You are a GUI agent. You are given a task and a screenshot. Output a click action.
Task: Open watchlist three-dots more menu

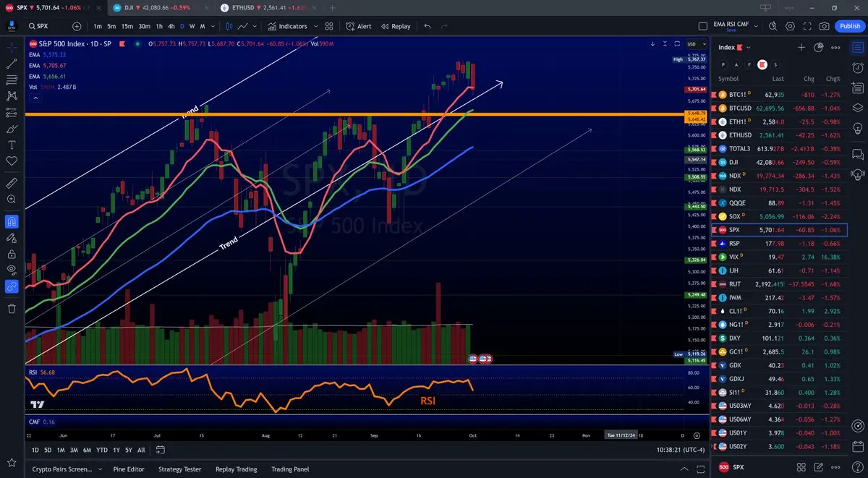(836, 47)
